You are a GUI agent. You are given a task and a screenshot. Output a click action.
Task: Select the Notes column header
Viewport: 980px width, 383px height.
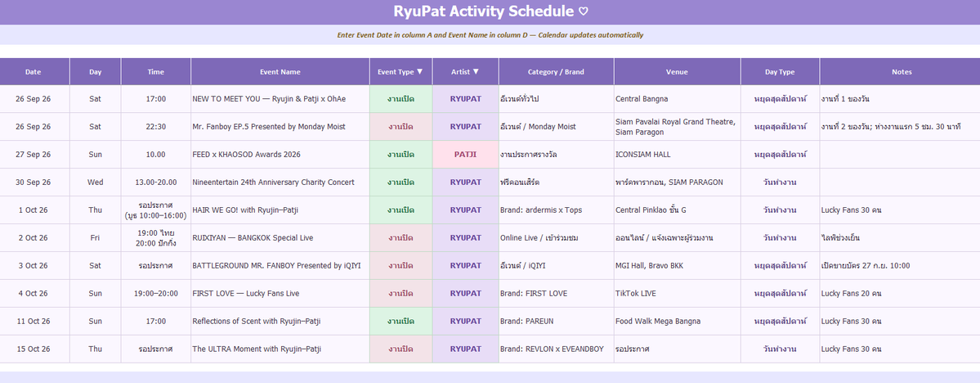(900, 72)
